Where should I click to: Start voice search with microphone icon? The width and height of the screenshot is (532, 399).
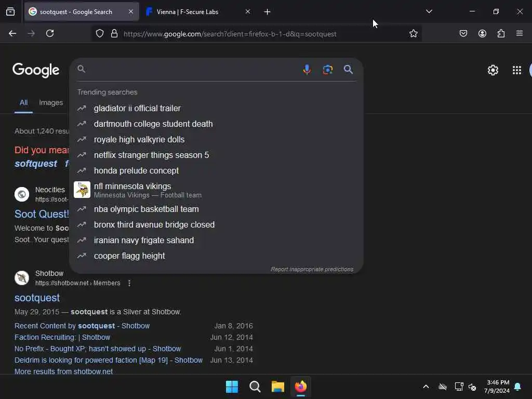[307, 70]
